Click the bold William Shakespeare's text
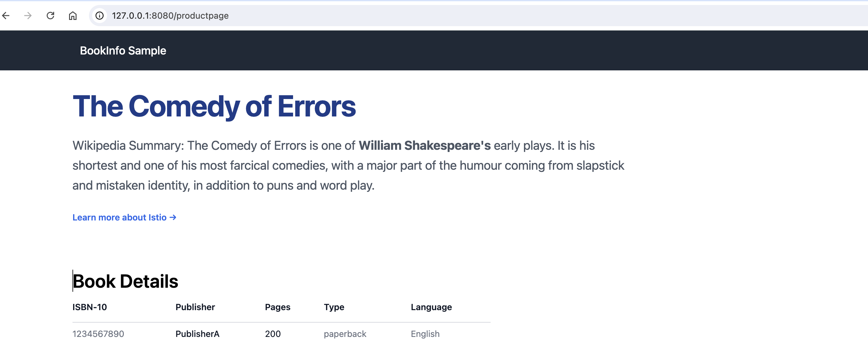Image resolution: width=868 pixels, height=350 pixels. 425,146
